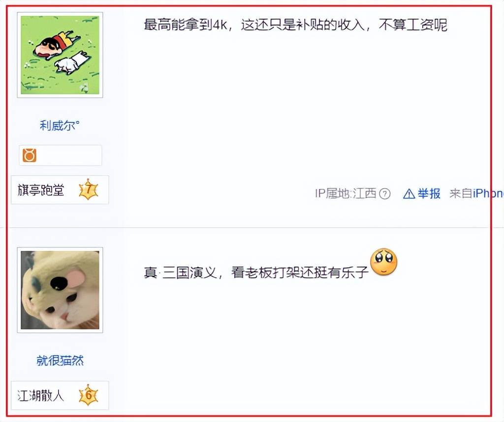Screen dimensions: 504x422
Task: Click the warning triangle report icon
Action: point(409,194)
